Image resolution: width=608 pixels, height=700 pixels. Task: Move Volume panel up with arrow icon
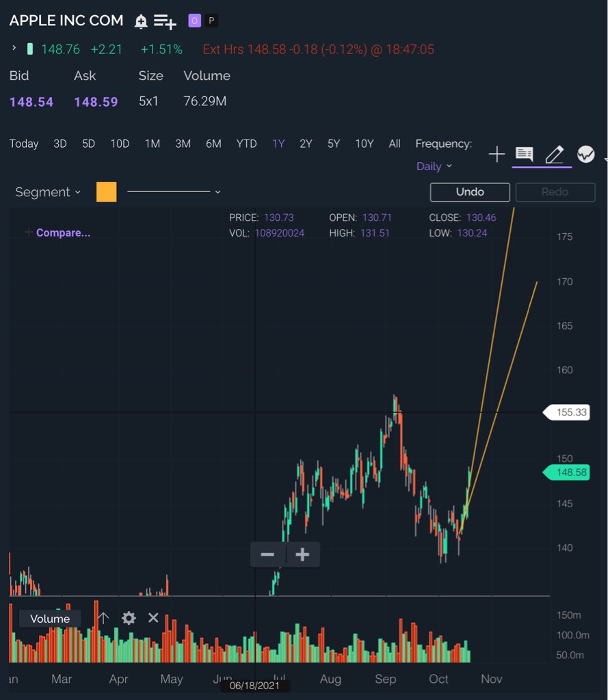pyautogui.click(x=103, y=618)
